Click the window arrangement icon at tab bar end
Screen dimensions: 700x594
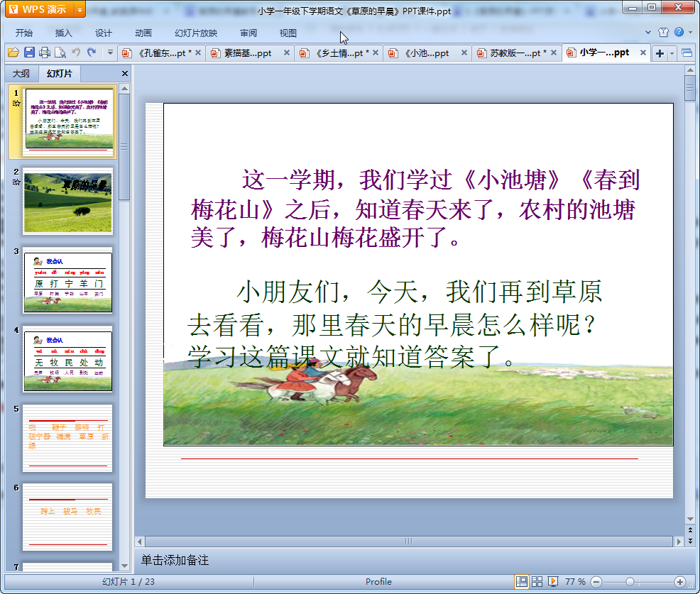pyautogui.click(x=687, y=53)
